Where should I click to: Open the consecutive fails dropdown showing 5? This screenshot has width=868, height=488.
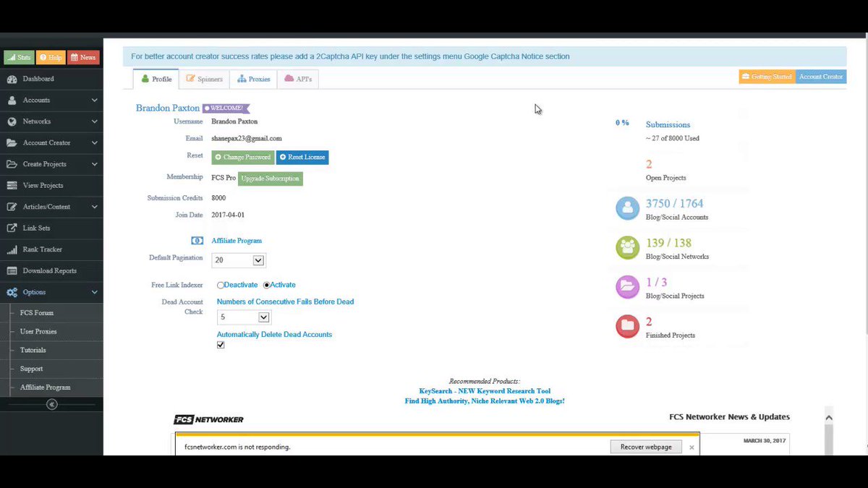(x=244, y=317)
